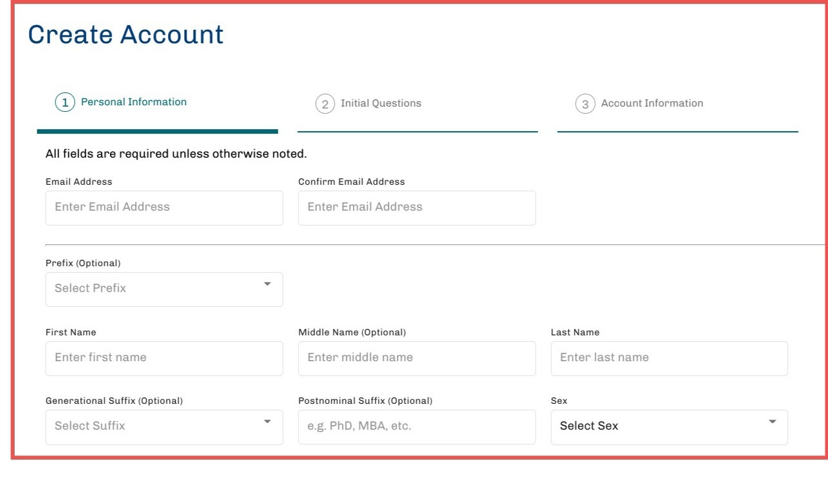Click the 'All fields are required' notice
The height and width of the screenshot is (504, 828).
(176, 154)
